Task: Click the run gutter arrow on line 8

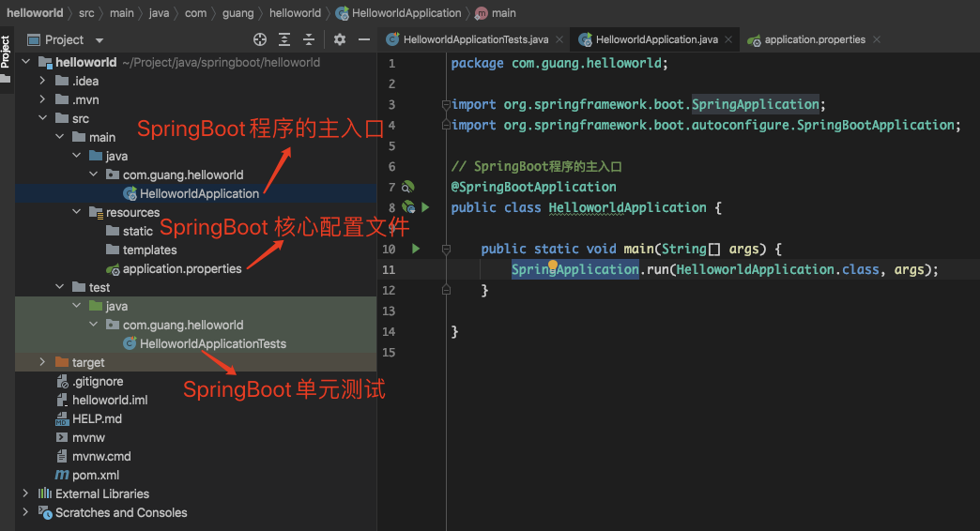Action: 425,206
